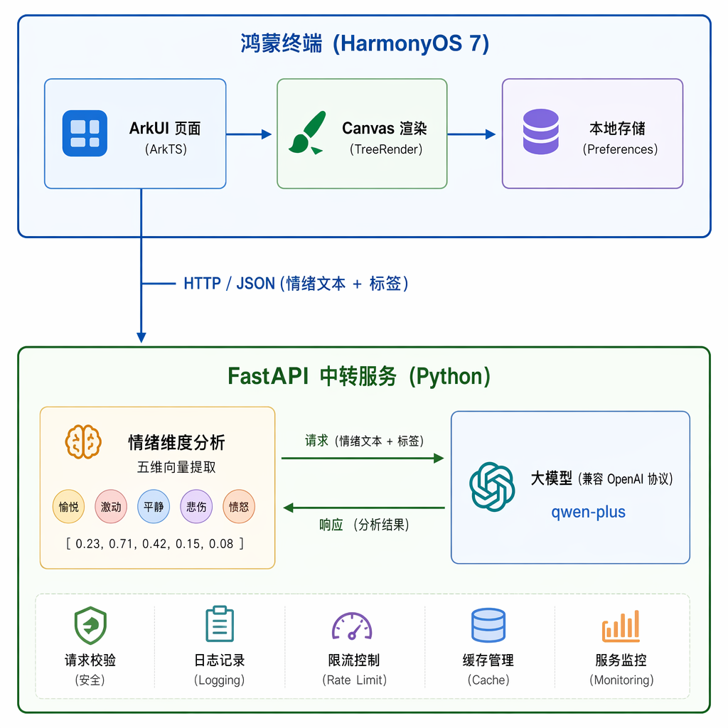728x728 pixels.
Task: Click the 请求校验 label
Action: tap(90, 660)
